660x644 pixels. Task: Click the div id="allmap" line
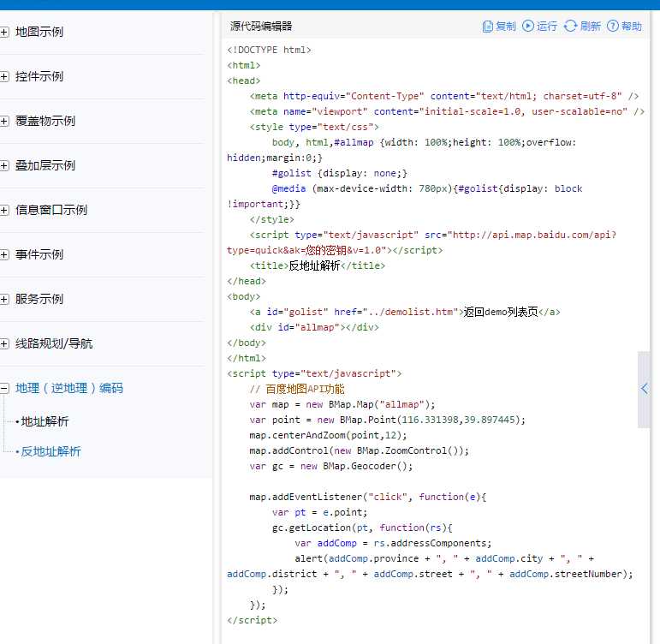click(314, 327)
